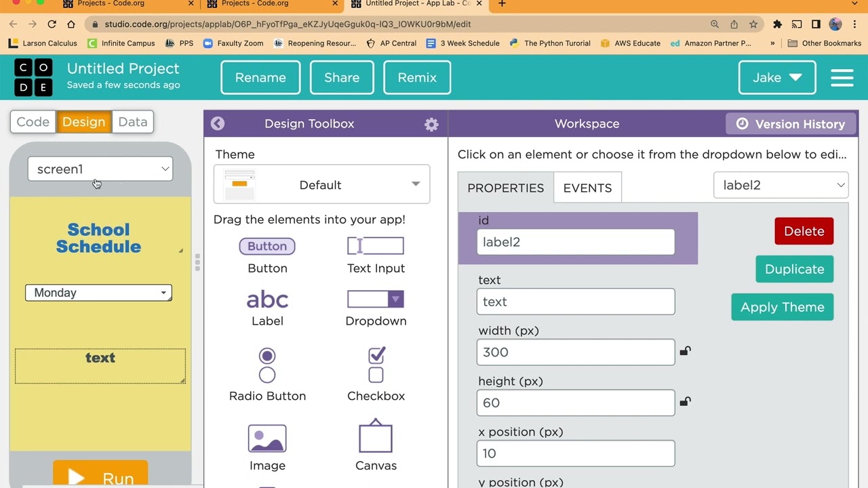Viewport: 868px width, 488px height.
Task: Click the width input field showing 300
Action: (x=576, y=352)
